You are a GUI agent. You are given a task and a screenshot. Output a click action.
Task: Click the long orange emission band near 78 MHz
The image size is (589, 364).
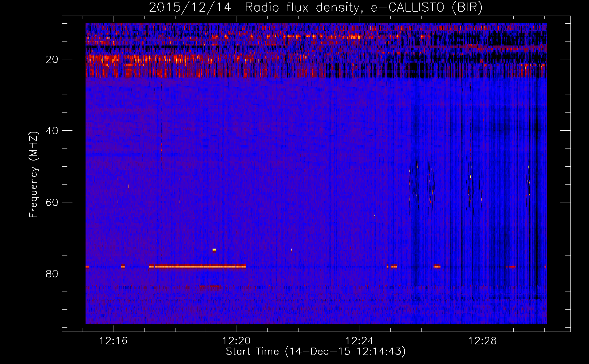pos(198,266)
